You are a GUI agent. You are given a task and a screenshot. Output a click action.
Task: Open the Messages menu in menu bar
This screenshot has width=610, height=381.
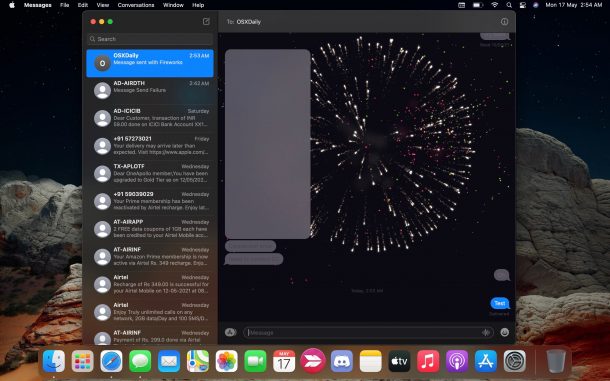(38, 5)
